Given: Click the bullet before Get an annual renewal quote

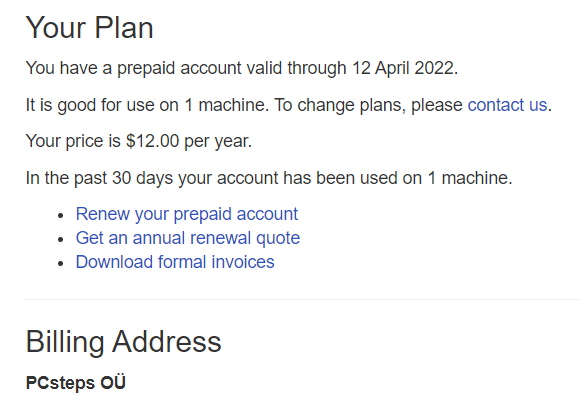Looking at the screenshot, I should coord(61,240).
